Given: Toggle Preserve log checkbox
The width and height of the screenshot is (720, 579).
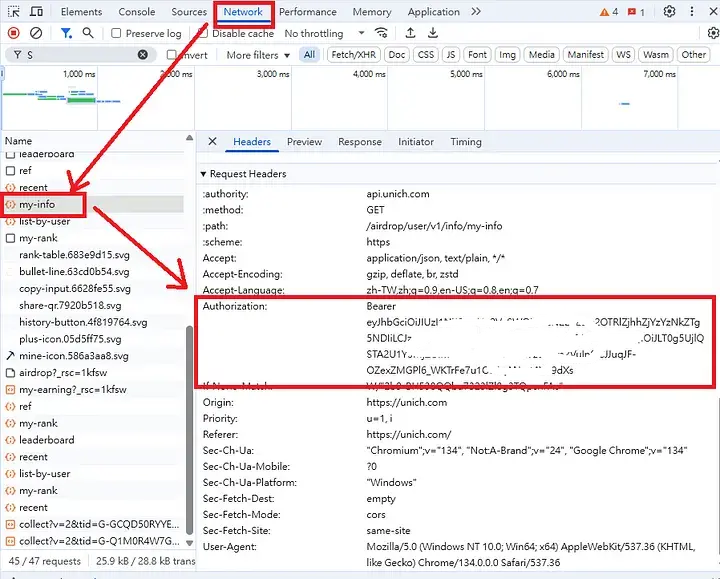Looking at the screenshot, I should click(116, 33).
